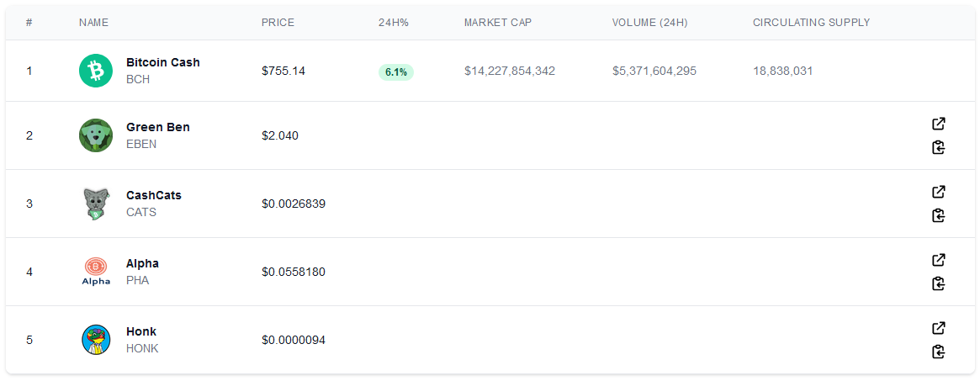The height and width of the screenshot is (381, 980).
Task: Click the $0.0000094 price value
Action: click(x=293, y=340)
